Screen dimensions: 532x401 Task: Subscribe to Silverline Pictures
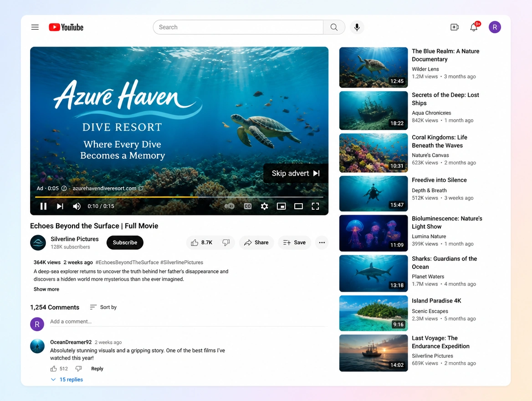(x=125, y=242)
